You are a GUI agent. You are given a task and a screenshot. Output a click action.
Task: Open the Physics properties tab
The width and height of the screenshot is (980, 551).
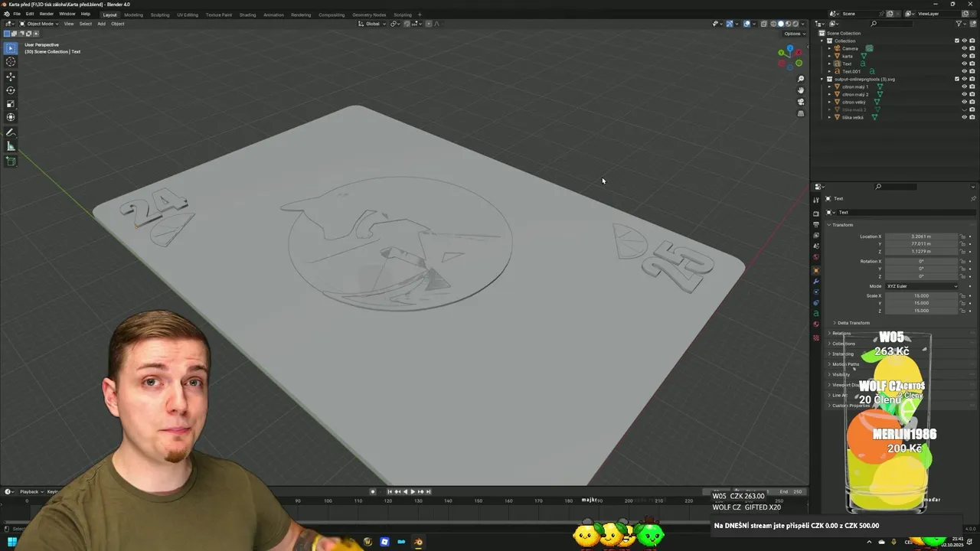click(816, 292)
